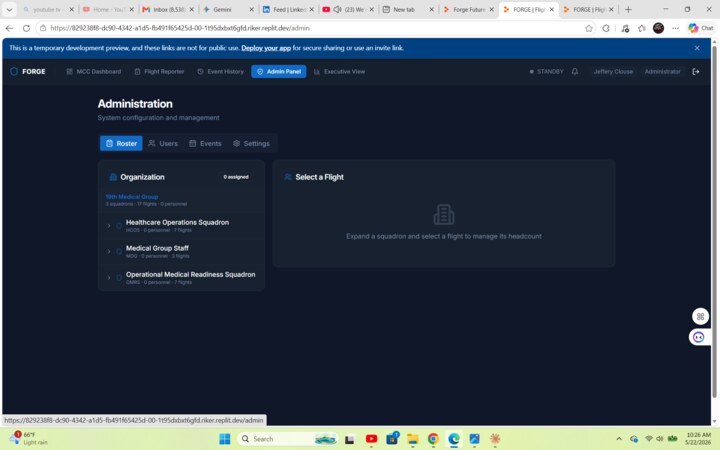This screenshot has height=450, width=720.
Task: Select the Medical Group Staff row name
Action: coord(157,248)
